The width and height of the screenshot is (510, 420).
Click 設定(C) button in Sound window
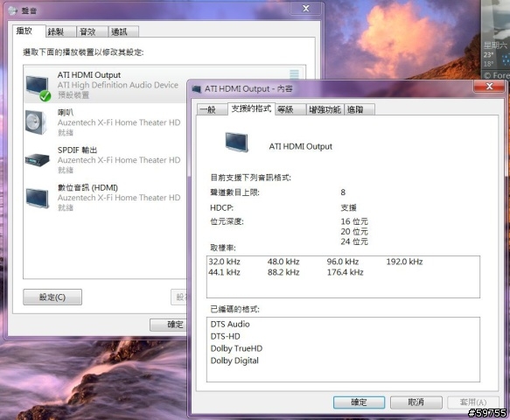(52, 297)
